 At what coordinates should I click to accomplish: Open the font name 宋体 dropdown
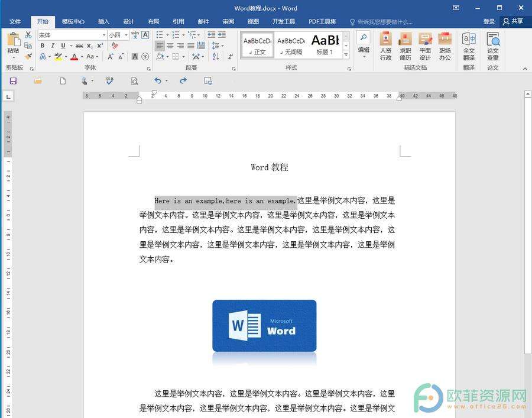tap(104, 35)
